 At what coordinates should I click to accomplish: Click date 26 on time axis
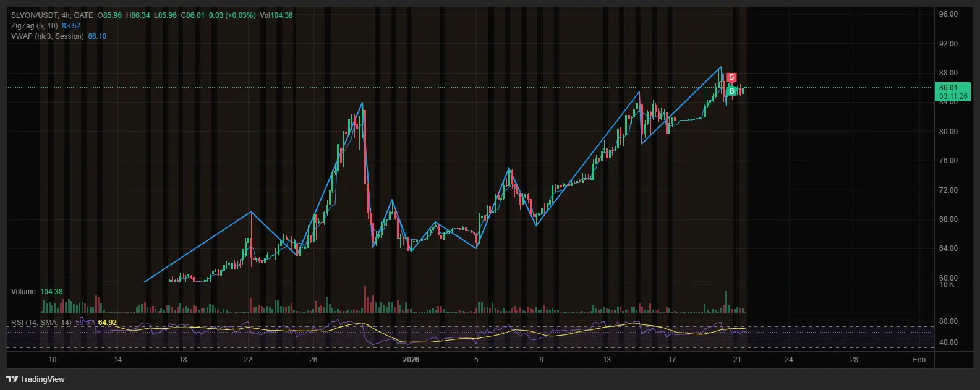pyautogui.click(x=313, y=360)
